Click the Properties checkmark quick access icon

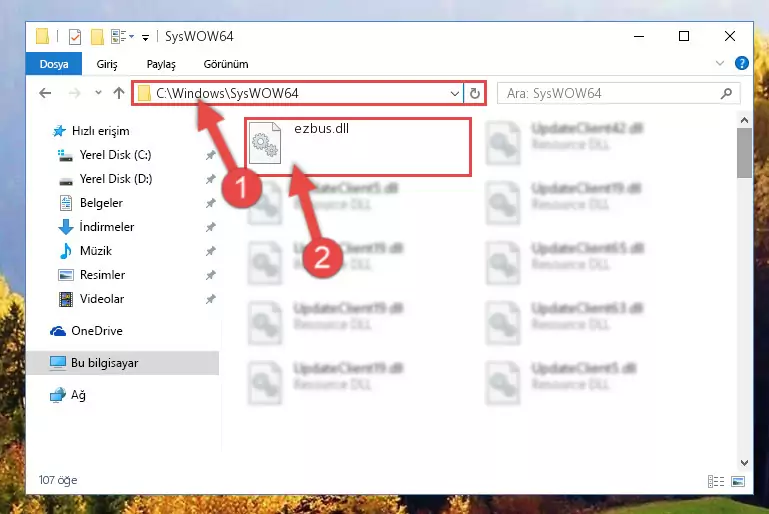click(x=75, y=37)
